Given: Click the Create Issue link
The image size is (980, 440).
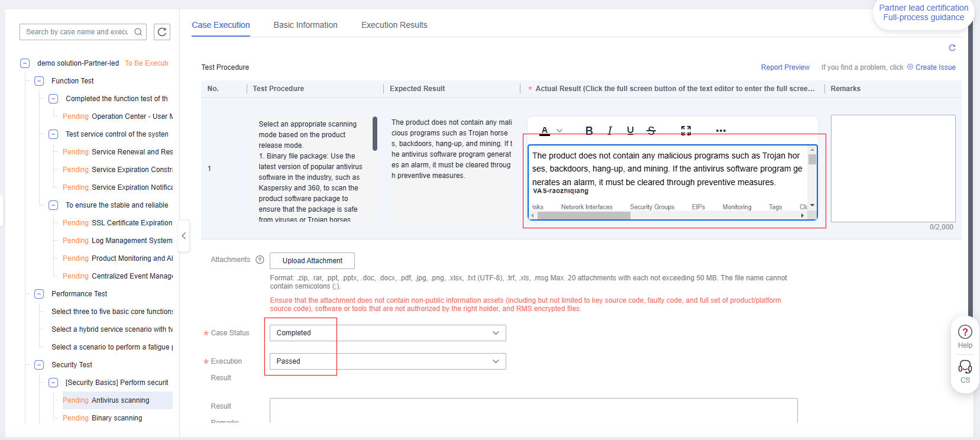Looking at the screenshot, I should (935, 67).
